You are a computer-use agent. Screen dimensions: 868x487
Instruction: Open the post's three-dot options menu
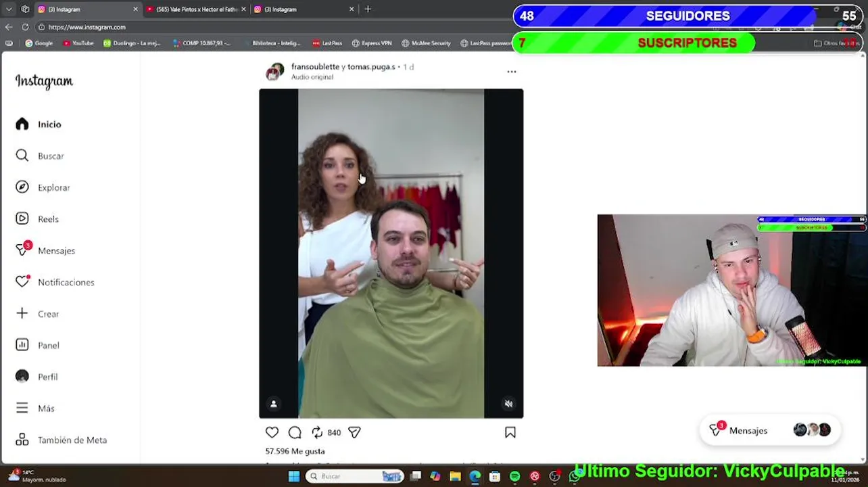(x=512, y=72)
